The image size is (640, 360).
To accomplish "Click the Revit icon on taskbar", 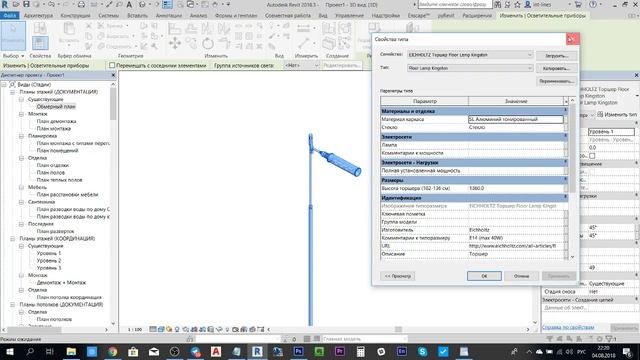I will tap(257, 351).
